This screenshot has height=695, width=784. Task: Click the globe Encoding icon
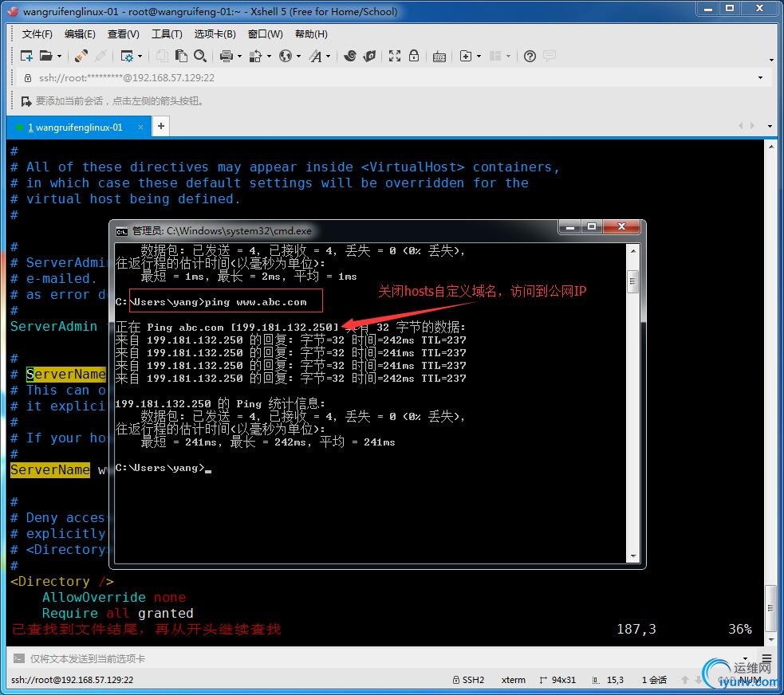[286, 56]
